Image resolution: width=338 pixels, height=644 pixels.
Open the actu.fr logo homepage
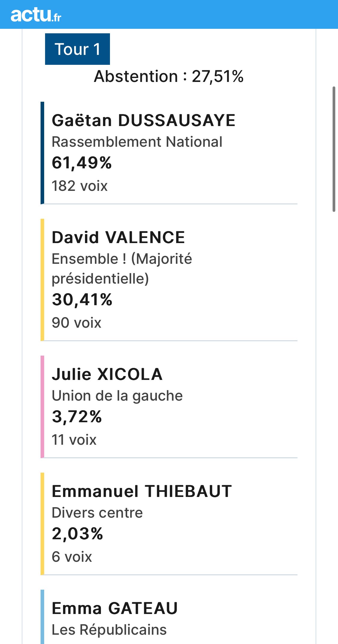click(36, 15)
